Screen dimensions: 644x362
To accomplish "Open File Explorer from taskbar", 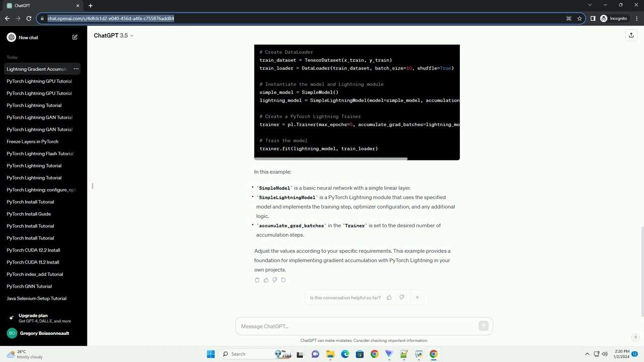I will point(330,354).
